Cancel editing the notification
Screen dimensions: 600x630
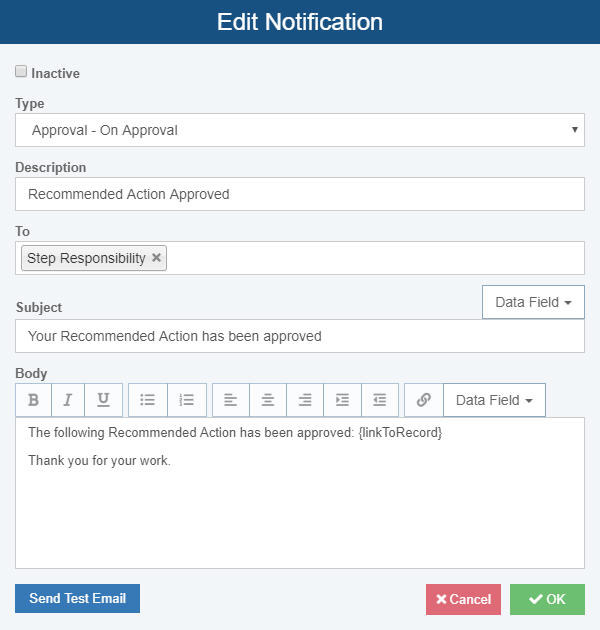pyautogui.click(x=463, y=599)
